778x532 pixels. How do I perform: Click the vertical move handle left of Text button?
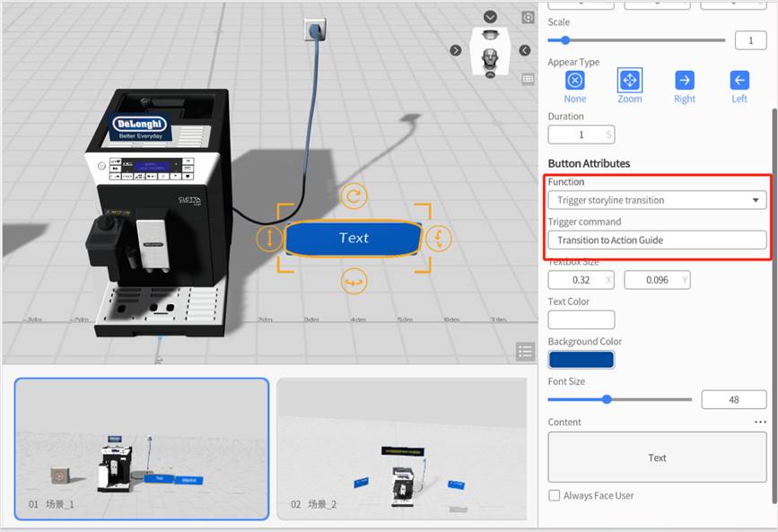coord(268,238)
